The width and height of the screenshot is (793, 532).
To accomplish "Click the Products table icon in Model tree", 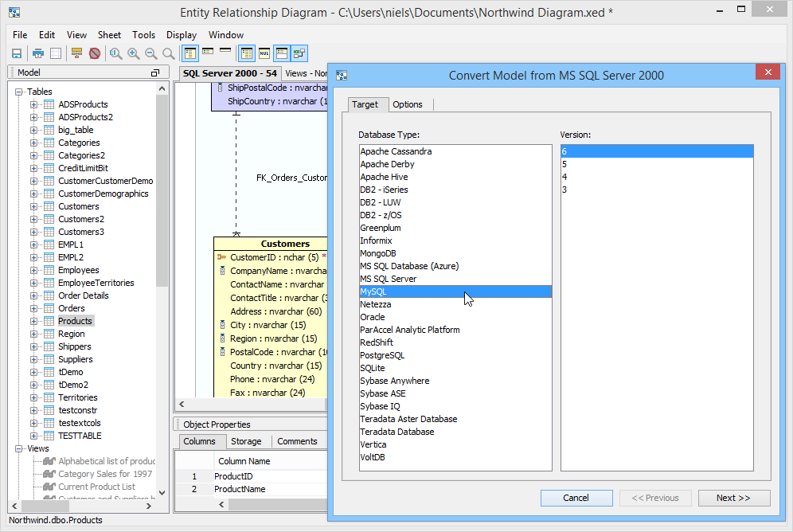I will [49, 321].
